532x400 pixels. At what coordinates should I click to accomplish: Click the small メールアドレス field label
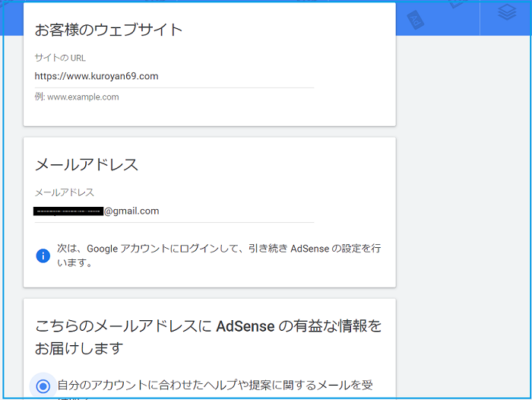coord(65,192)
